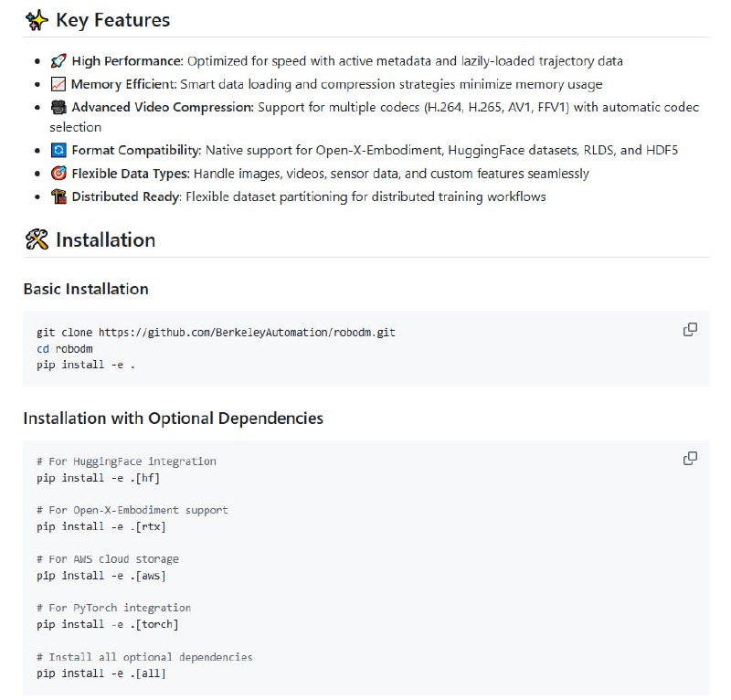Image resolution: width=731 pixels, height=700 pixels.
Task: Copy the Basic Installation code block
Action: 691,330
